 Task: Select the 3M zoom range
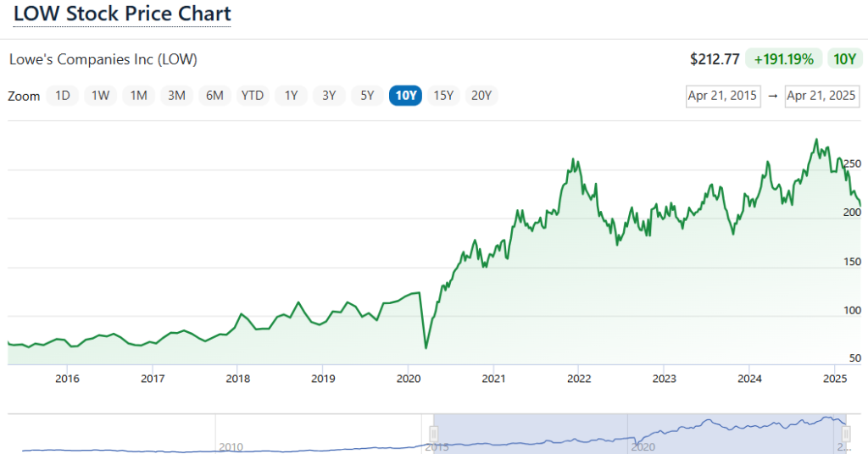pos(176,96)
